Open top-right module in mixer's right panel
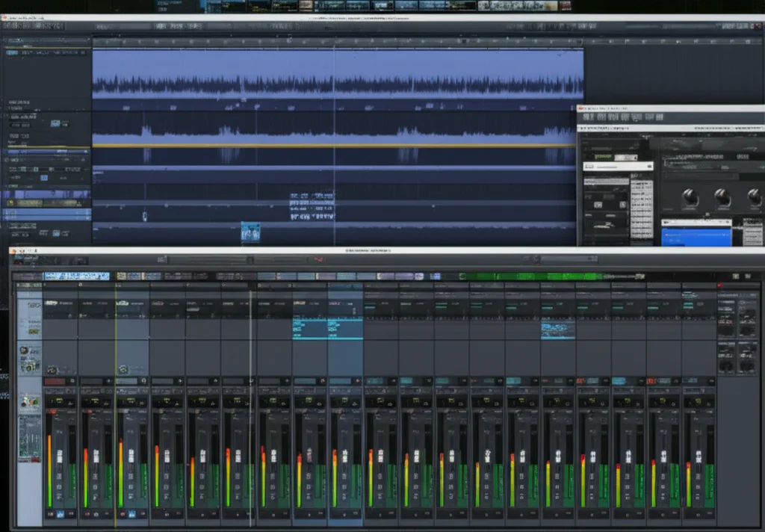 (747, 318)
